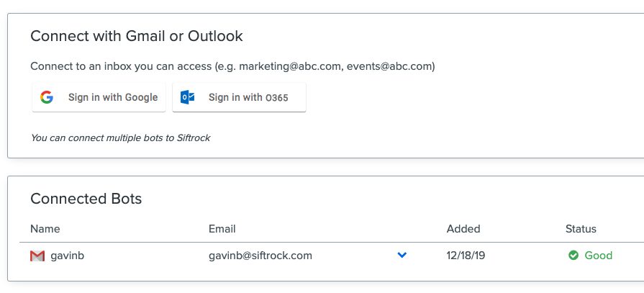Image resolution: width=644 pixels, height=293 pixels.
Task: Click the Added column header
Action: (463, 229)
